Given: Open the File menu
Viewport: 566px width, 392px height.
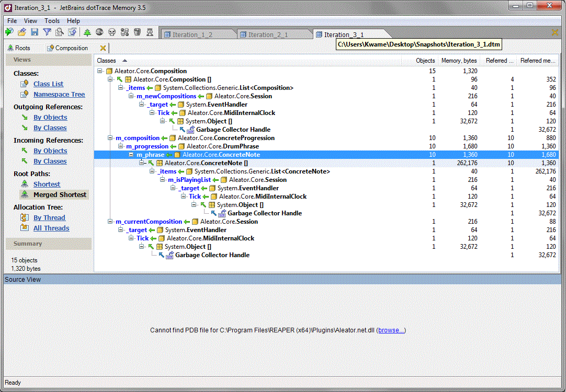Looking at the screenshot, I should (12, 21).
